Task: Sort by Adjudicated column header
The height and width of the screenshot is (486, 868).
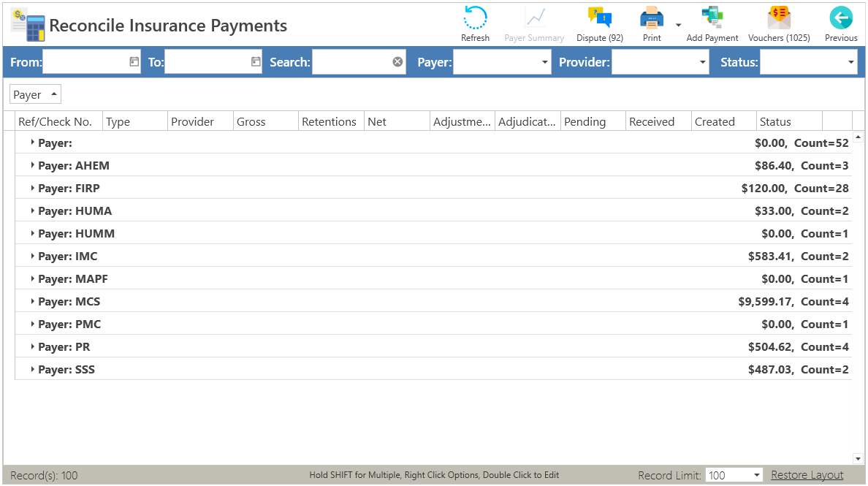Action: coord(528,122)
